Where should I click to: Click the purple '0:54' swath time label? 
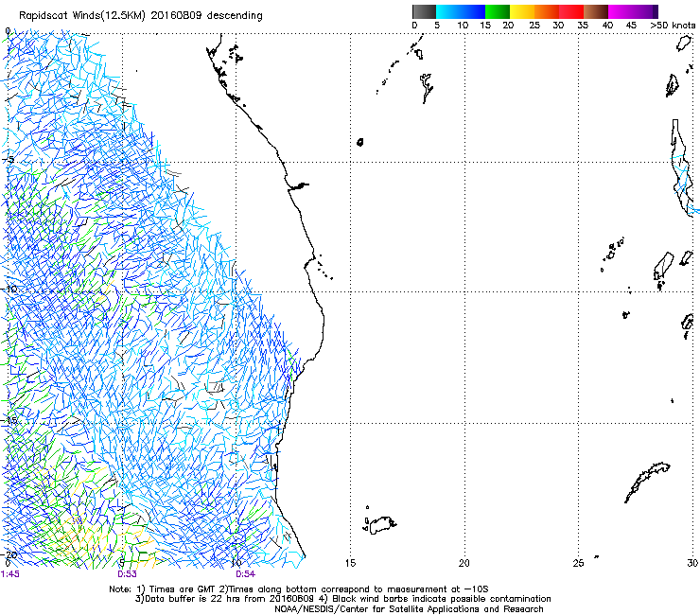246,574
